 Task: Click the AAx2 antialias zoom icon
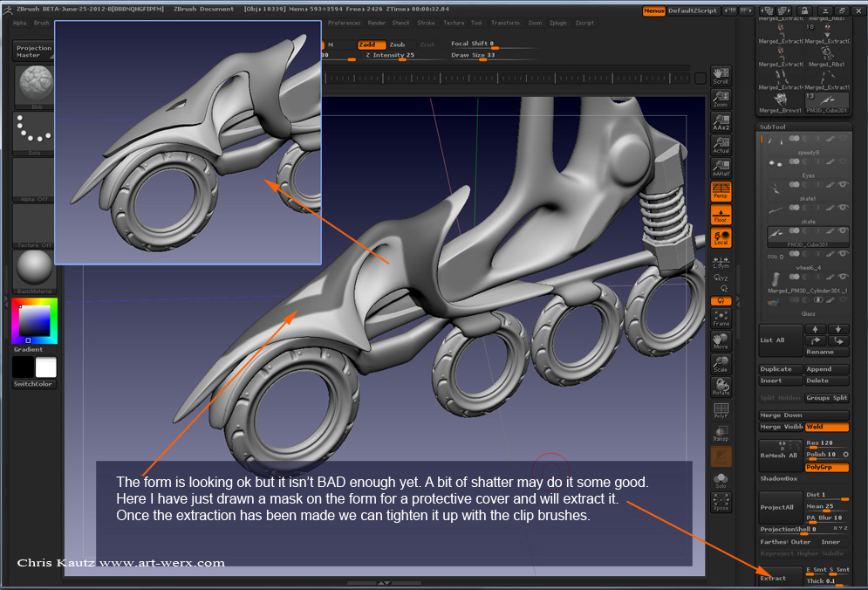pyautogui.click(x=721, y=122)
